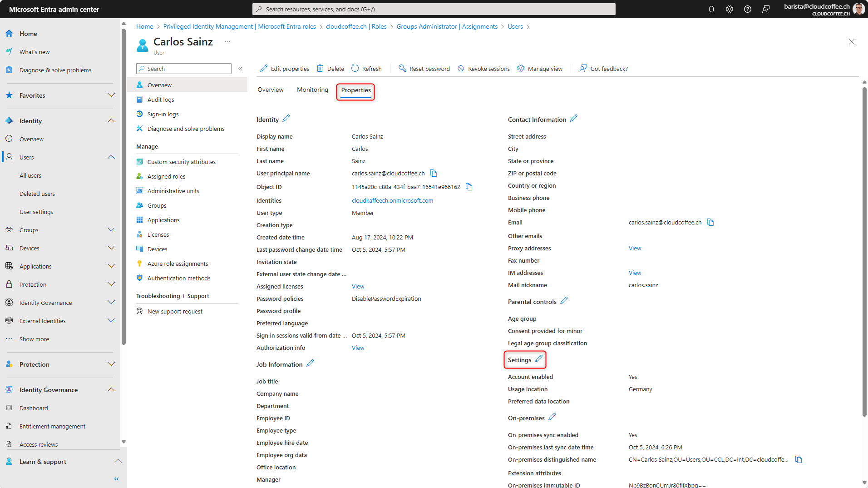Open the notifications bell
This screenshot has width=868, height=488.
pyautogui.click(x=711, y=9)
